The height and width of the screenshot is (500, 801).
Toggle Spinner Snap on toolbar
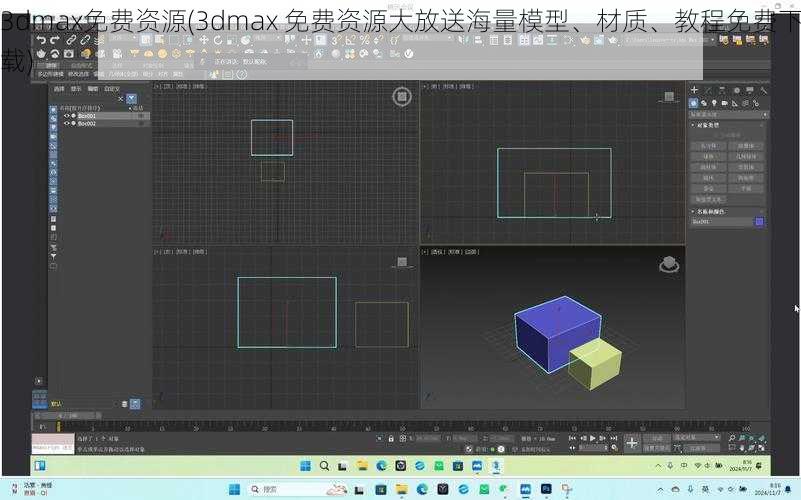click(379, 40)
